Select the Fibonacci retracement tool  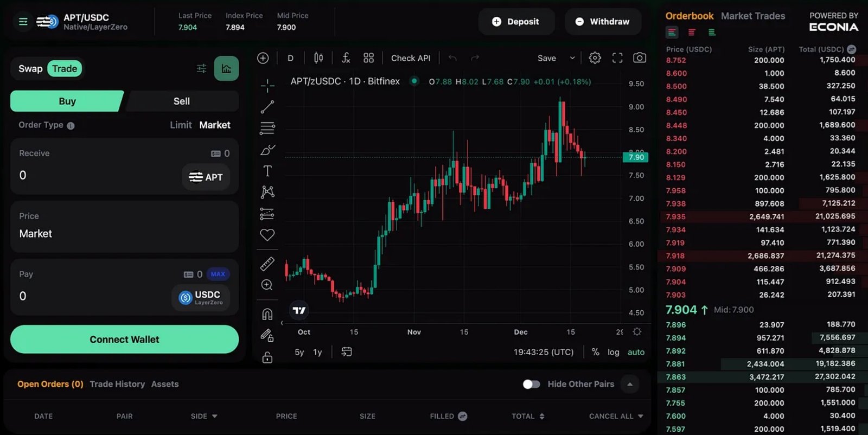(267, 128)
